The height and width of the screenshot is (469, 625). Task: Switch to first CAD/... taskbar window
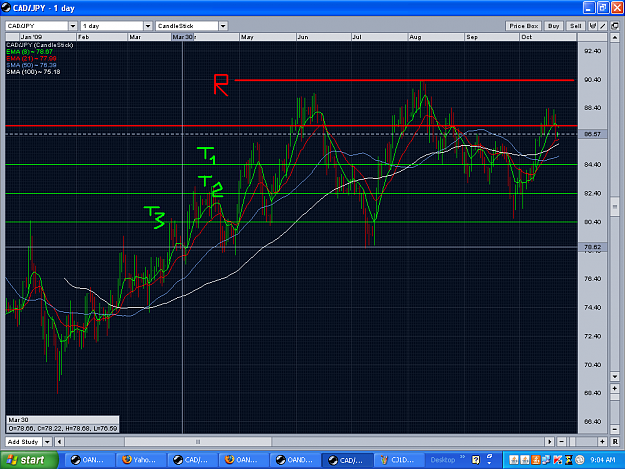[192, 460]
